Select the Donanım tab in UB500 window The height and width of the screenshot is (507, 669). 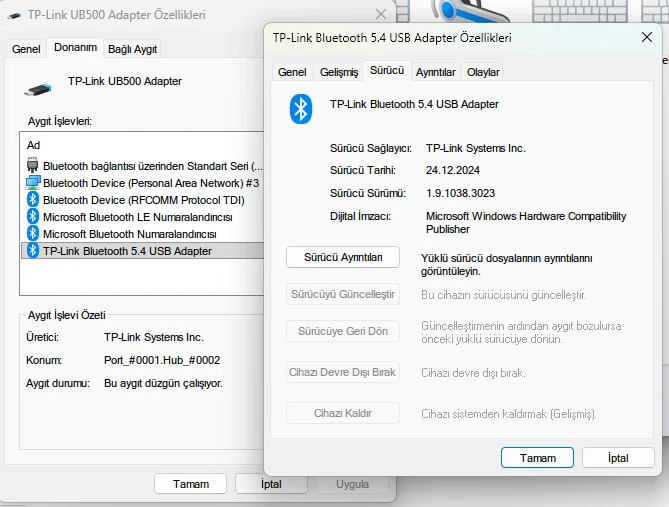point(75,47)
